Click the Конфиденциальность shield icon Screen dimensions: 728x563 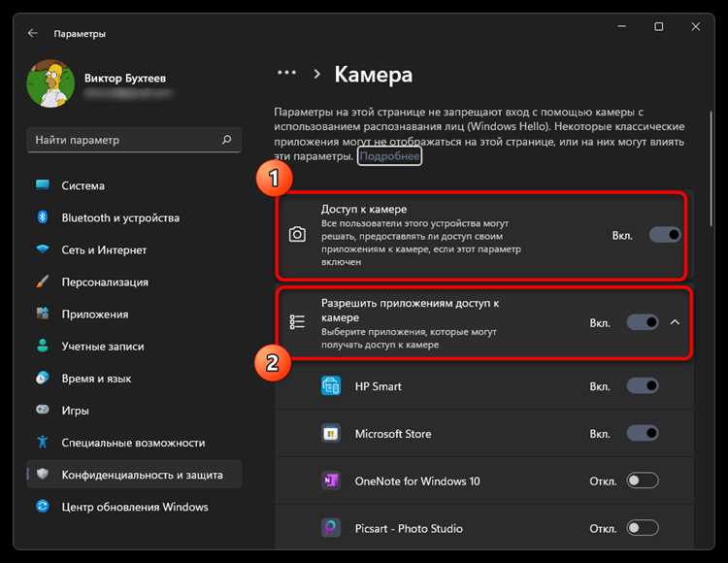click(x=43, y=474)
